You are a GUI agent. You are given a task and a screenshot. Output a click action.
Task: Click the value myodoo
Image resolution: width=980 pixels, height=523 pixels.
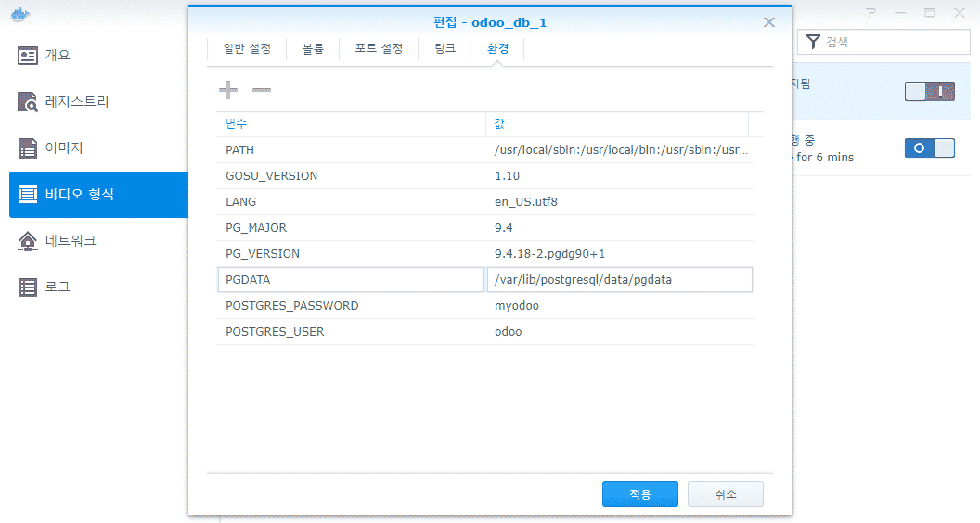[x=516, y=306]
